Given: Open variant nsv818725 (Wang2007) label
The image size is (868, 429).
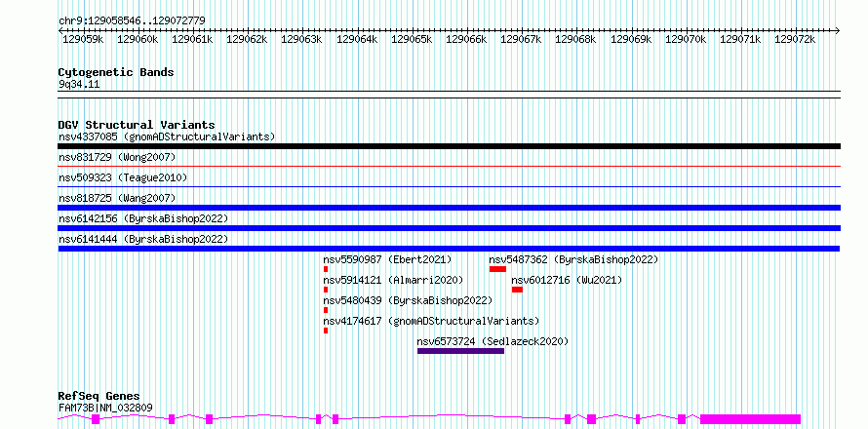Looking at the screenshot, I should [x=117, y=198].
